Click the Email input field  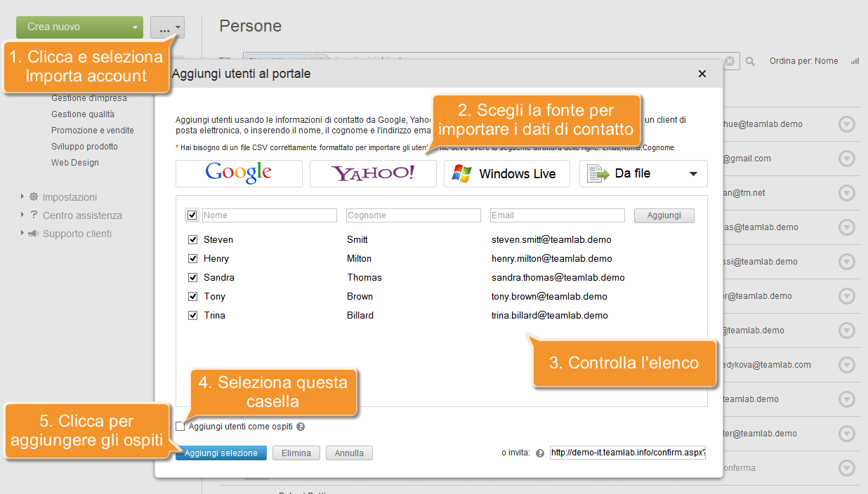pos(558,215)
